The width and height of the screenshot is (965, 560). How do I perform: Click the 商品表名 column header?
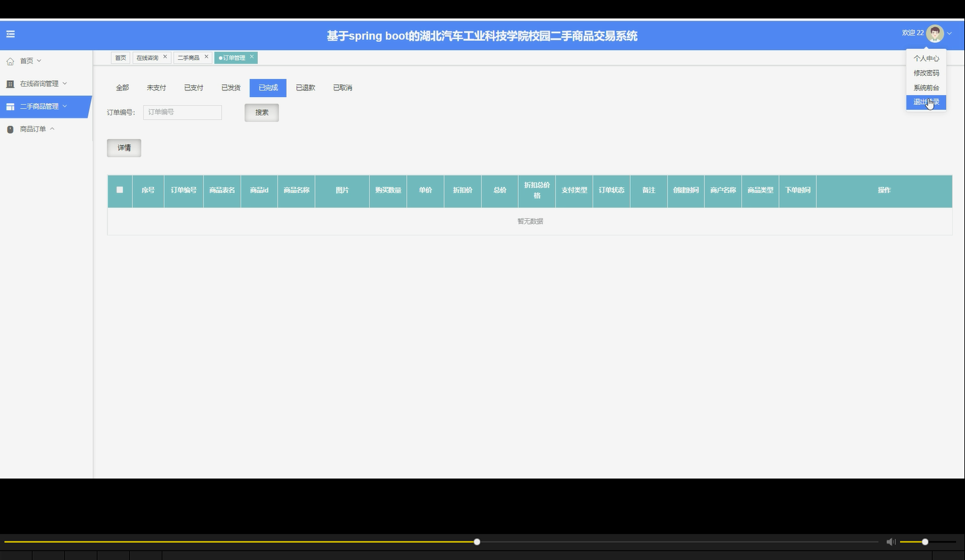[222, 190]
